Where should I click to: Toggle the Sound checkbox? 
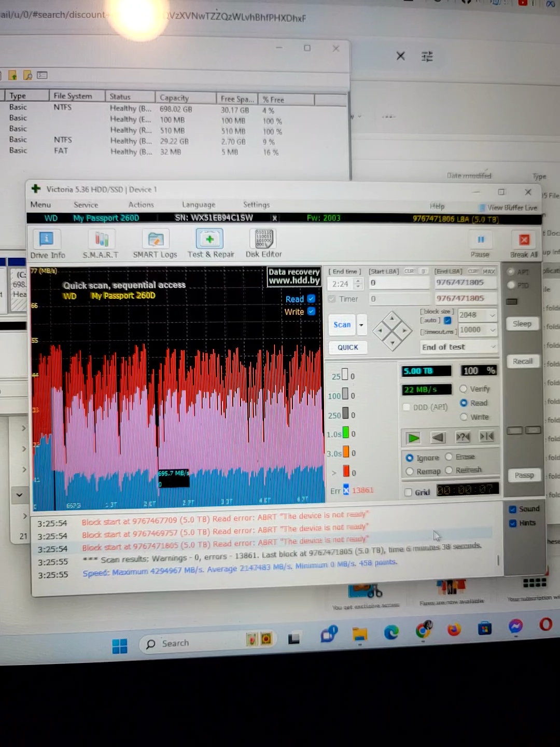pos(512,509)
